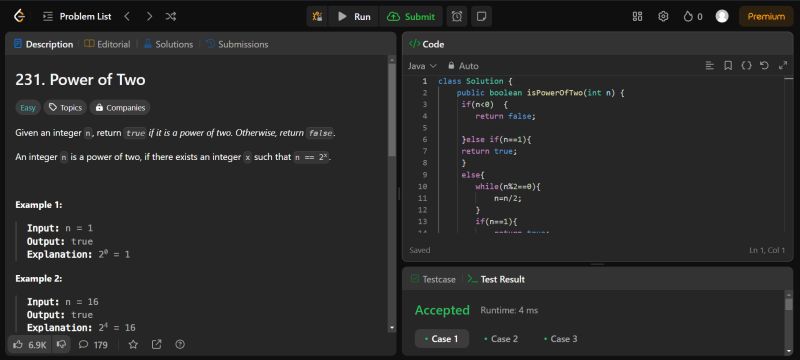
Task: Submit the solution
Action: [x=411, y=16]
